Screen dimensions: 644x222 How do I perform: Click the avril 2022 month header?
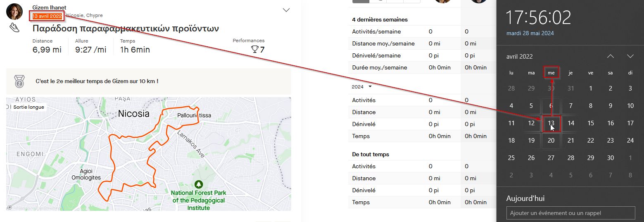pyautogui.click(x=519, y=57)
